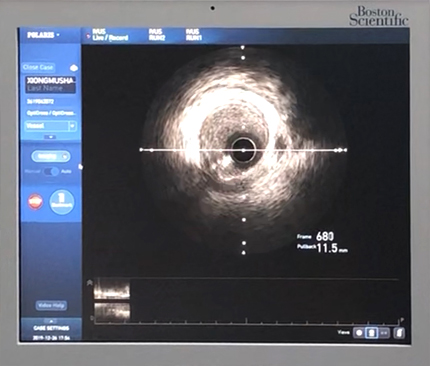Viewport: 430px width, 366px height.
Task: Open the Vessel dropdown arrow
Action: (x=72, y=126)
